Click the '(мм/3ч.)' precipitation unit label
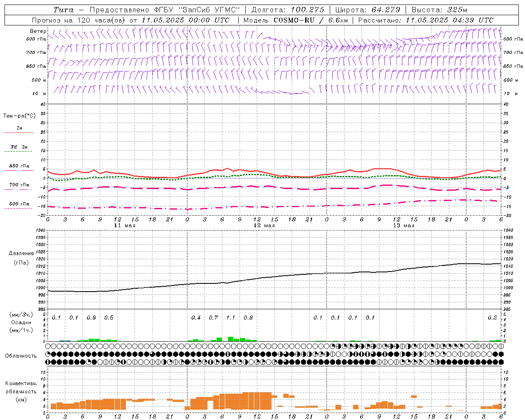The width and height of the screenshot is (525, 420). click(x=21, y=315)
